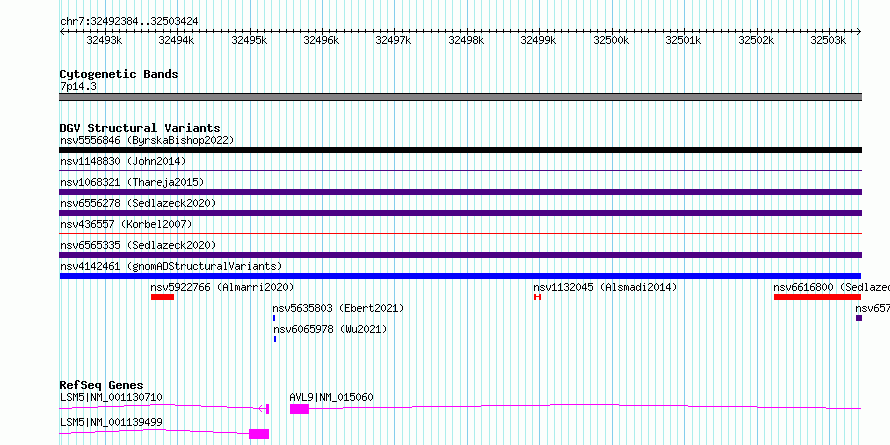Viewport: 890px width, 445px height.
Task: Click the LSM5|NM_001139499 gene label
Action: coord(111,422)
